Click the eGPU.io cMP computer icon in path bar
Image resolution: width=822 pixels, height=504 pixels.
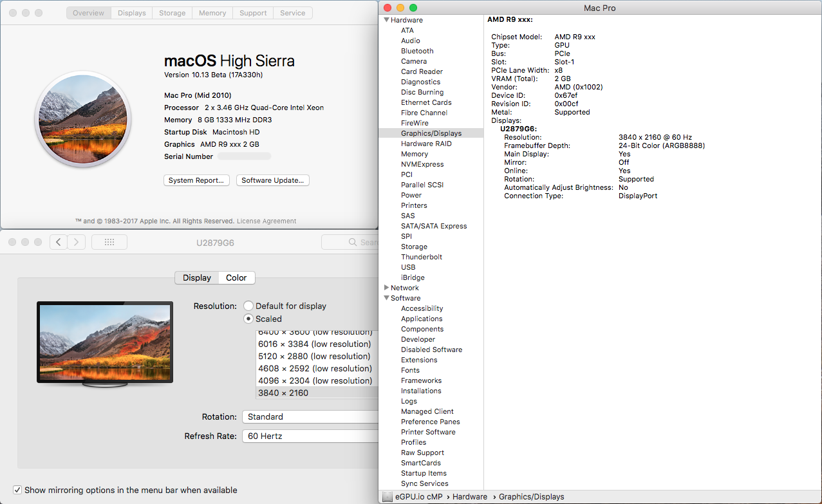tap(387, 497)
